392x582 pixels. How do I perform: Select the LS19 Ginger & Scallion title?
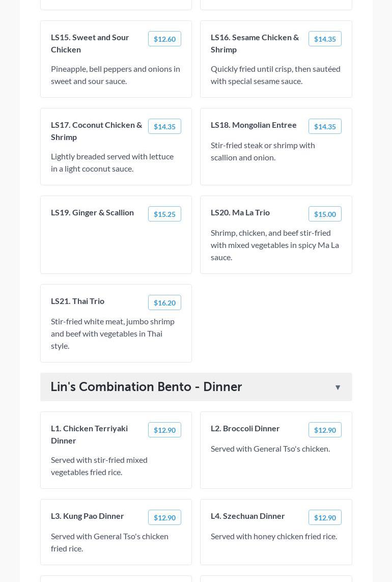92,212
